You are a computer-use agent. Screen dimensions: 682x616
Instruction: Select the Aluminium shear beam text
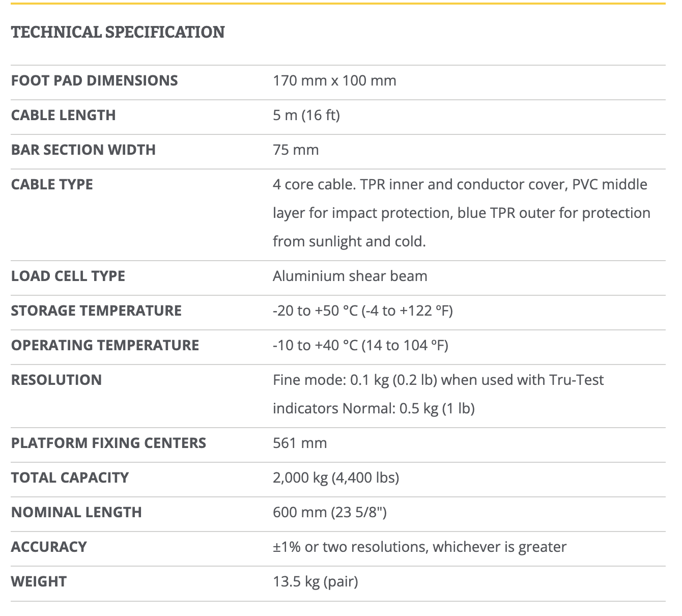click(x=350, y=276)
